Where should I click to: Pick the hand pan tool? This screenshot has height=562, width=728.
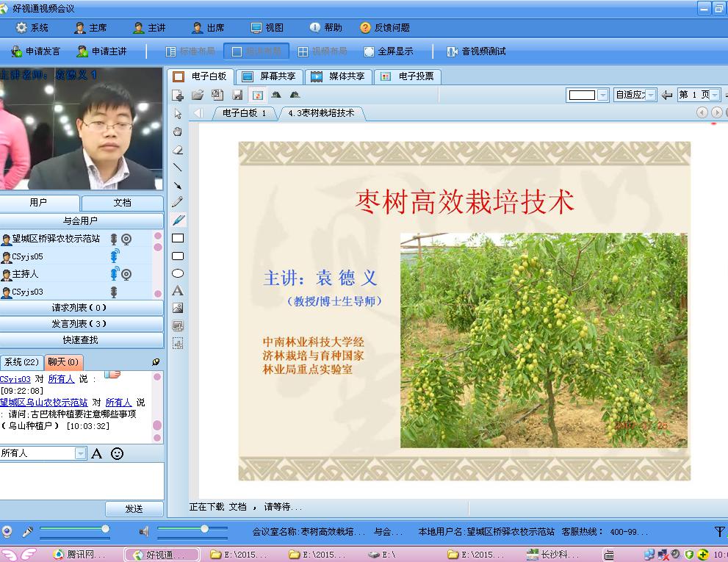pyautogui.click(x=177, y=132)
